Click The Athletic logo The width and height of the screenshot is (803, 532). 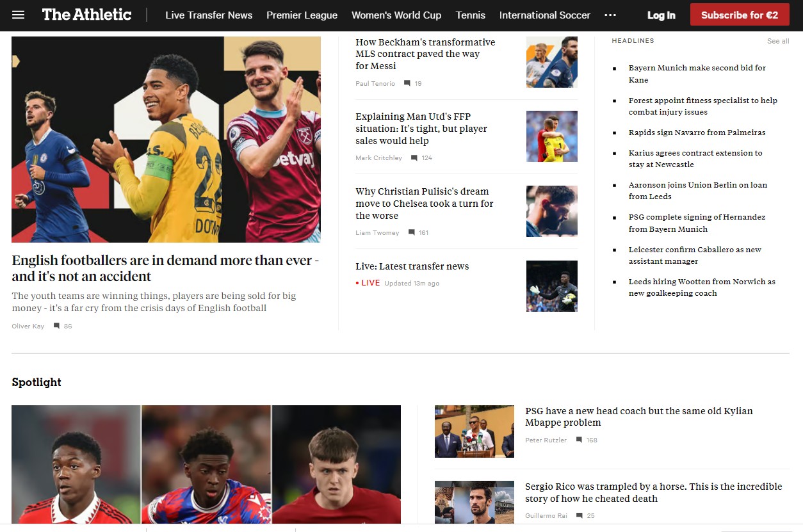(x=87, y=15)
